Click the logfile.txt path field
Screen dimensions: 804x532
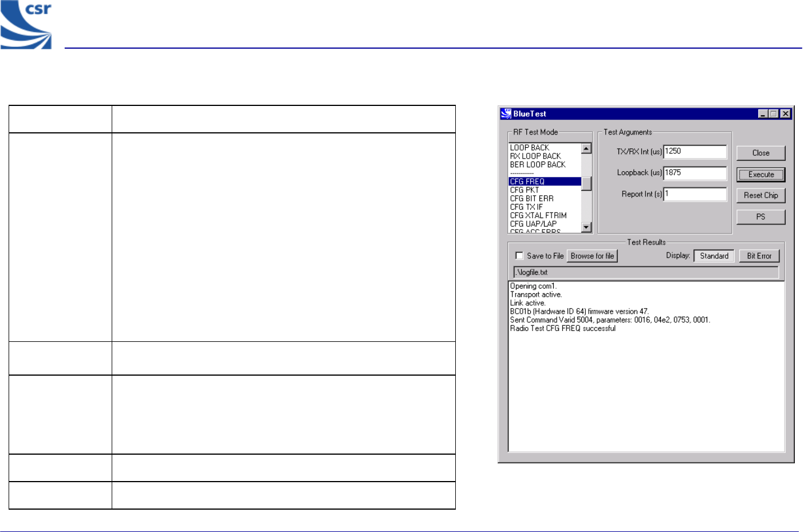click(646, 273)
